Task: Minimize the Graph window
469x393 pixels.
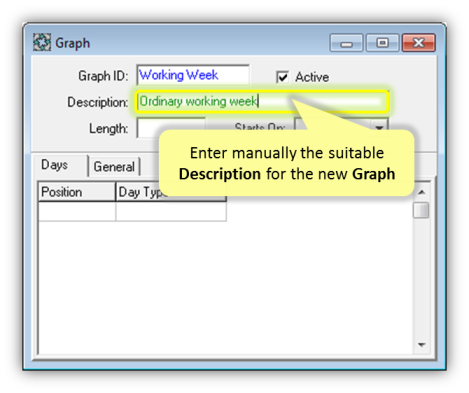Action: tap(346, 43)
